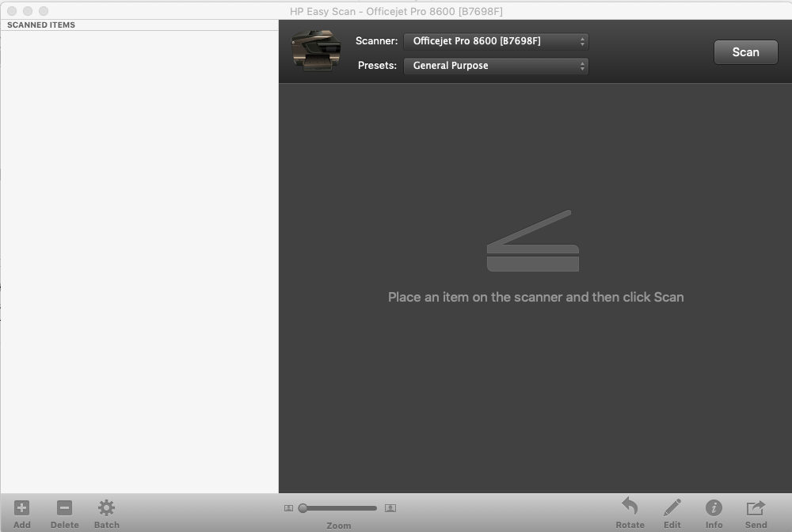Open the Edit pencil tool
Screen dimensions: 792x532
(672, 507)
